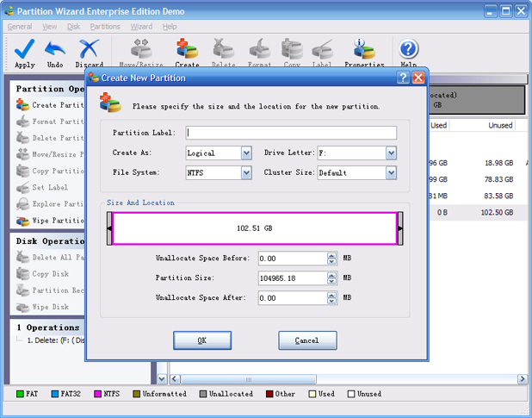The height and width of the screenshot is (418, 532).
Task: Open the Wizard menu
Action: click(141, 27)
